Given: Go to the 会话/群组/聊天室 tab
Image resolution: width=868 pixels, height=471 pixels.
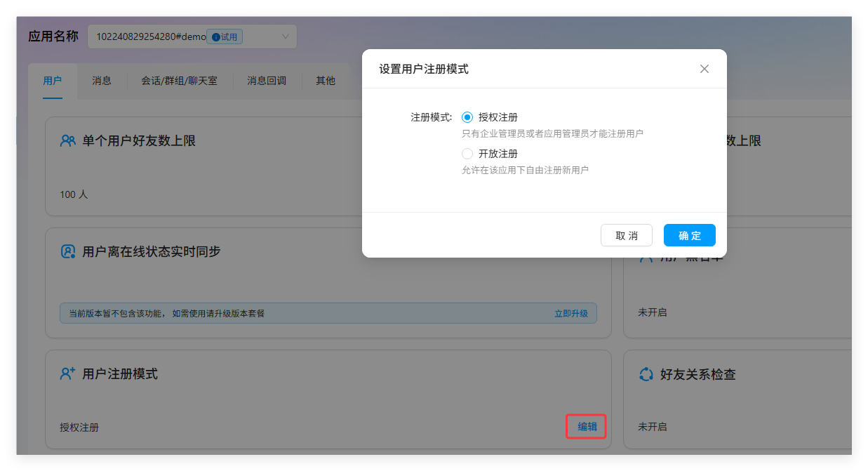Looking at the screenshot, I should [179, 81].
